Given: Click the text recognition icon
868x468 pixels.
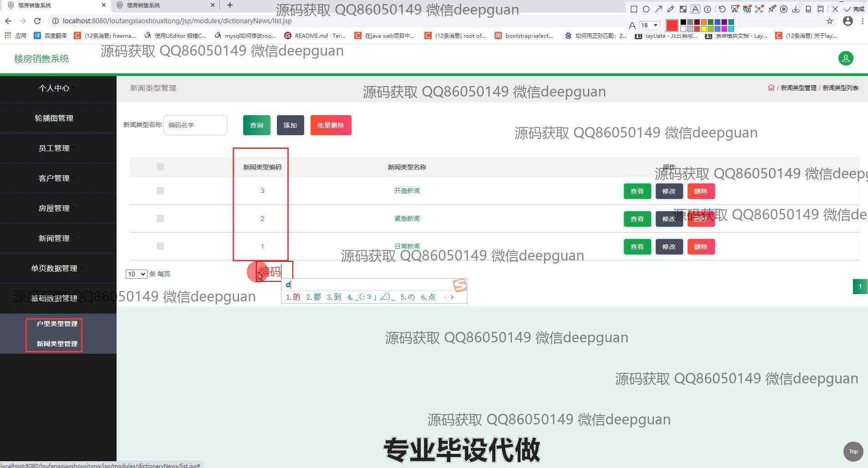Looking at the screenshot, I should click(x=759, y=9).
